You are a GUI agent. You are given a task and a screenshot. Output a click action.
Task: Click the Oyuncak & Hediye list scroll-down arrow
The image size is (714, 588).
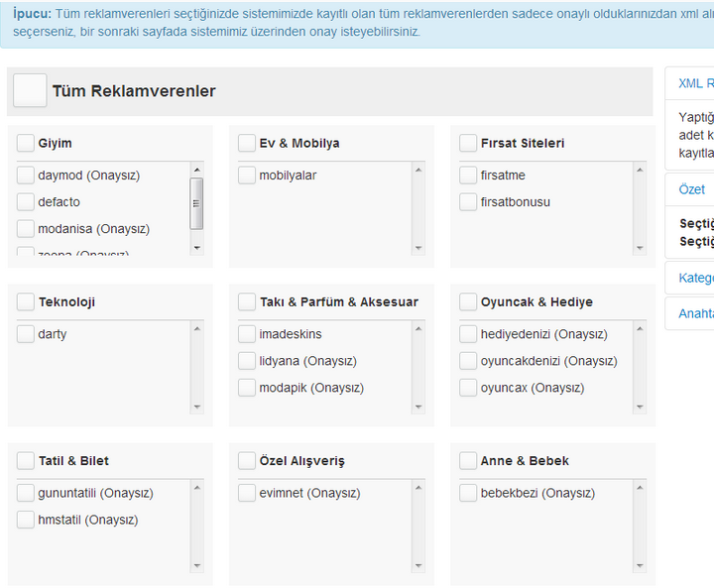click(x=640, y=408)
